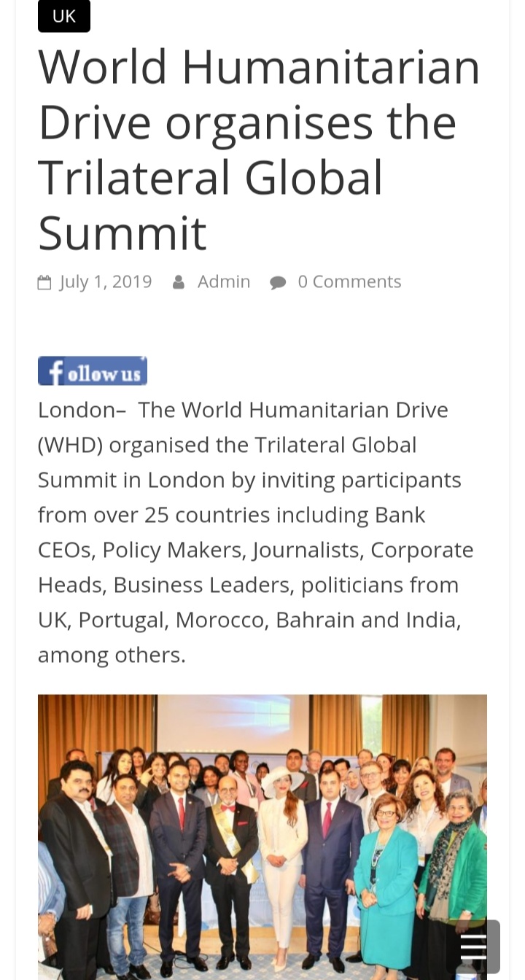This screenshot has height=980, width=525.
Task: Open the Admin author link
Action: coord(224,281)
